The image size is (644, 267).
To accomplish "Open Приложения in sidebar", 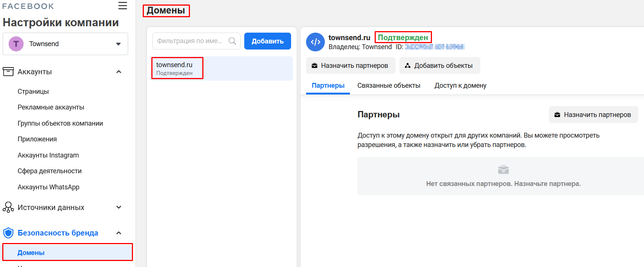I will click(37, 139).
